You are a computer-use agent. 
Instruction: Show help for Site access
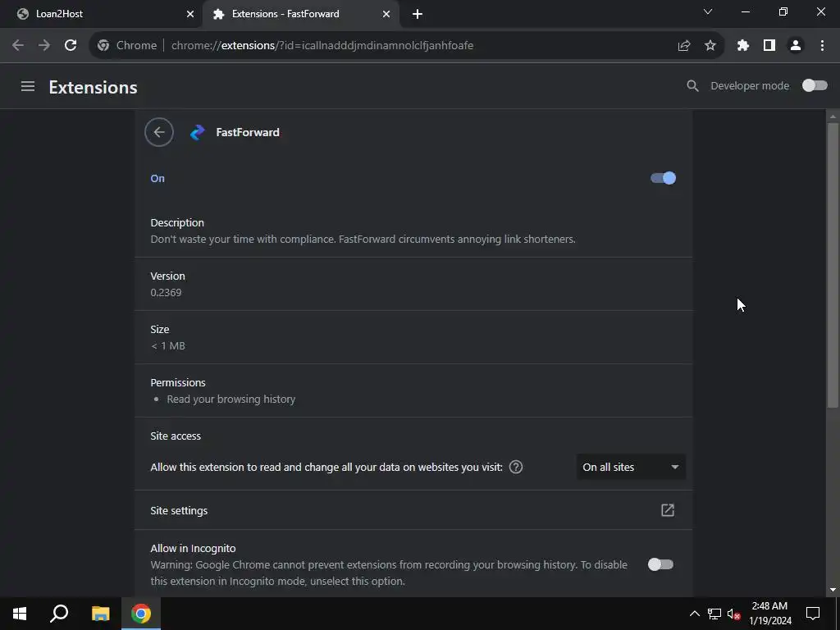pyautogui.click(x=516, y=467)
